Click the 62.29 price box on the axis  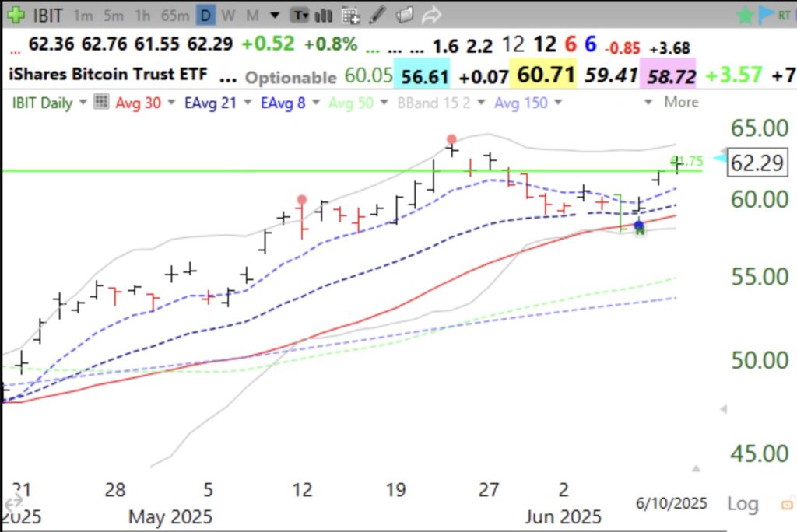757,163
